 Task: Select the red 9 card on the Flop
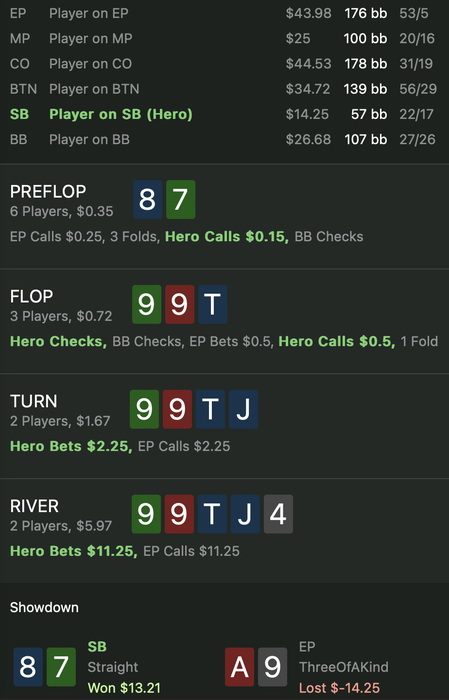(x=179, y=304)
